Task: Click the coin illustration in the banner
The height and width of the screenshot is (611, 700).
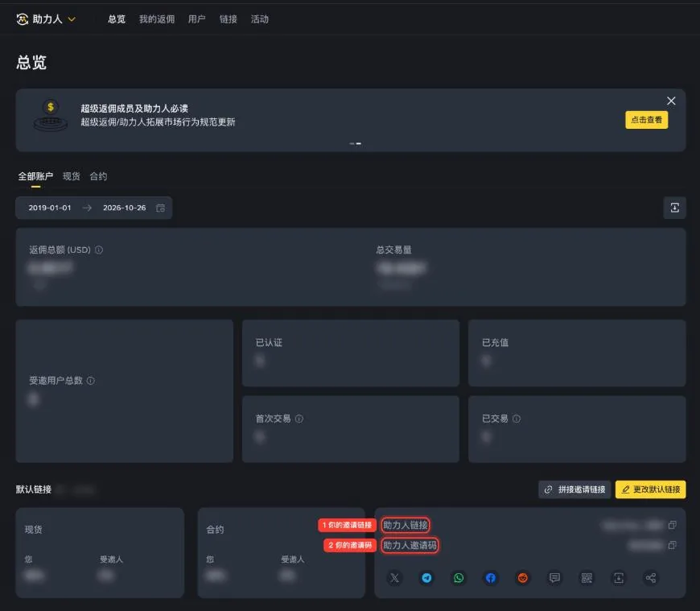Action: [x=51, y=115]
